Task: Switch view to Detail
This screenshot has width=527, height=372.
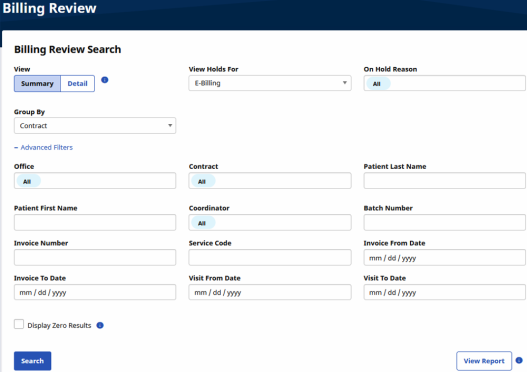Action: (77, 83)
